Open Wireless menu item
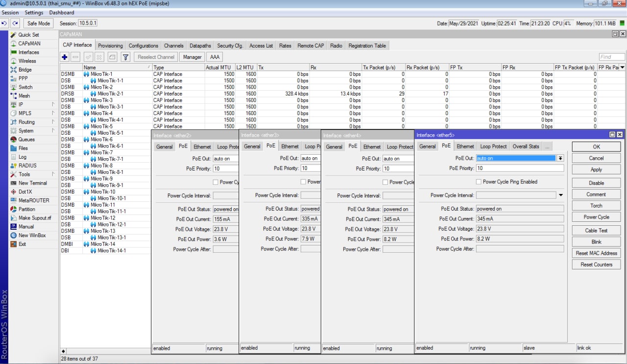The image size is (627, 364). click(27, 61)
